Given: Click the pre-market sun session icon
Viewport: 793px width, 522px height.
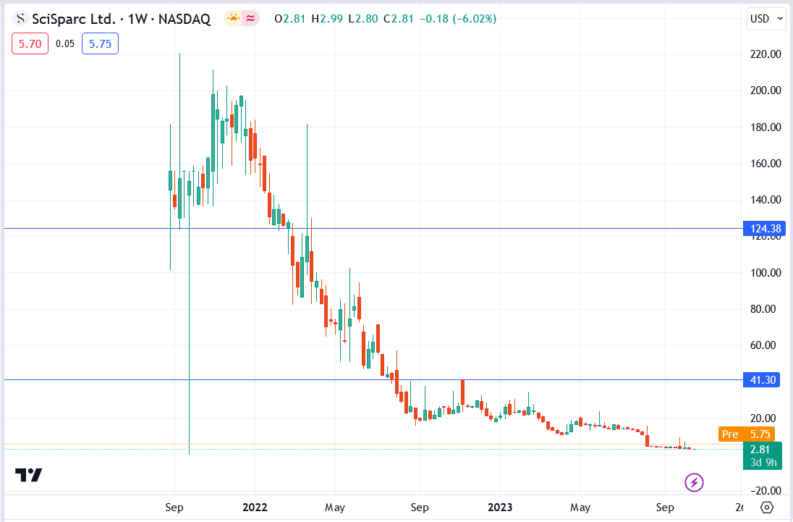Looking at the screenshot, I should tap(233, 19).
